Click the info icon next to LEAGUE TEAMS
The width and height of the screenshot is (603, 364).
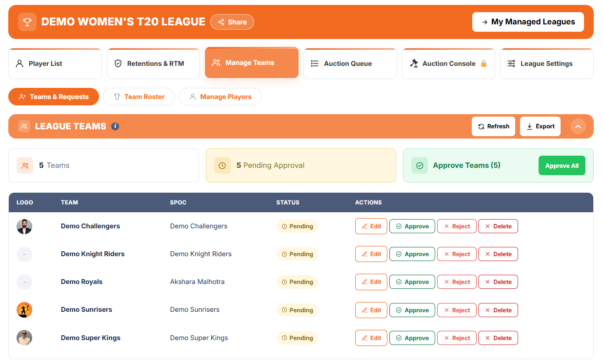tap(115, 126)
